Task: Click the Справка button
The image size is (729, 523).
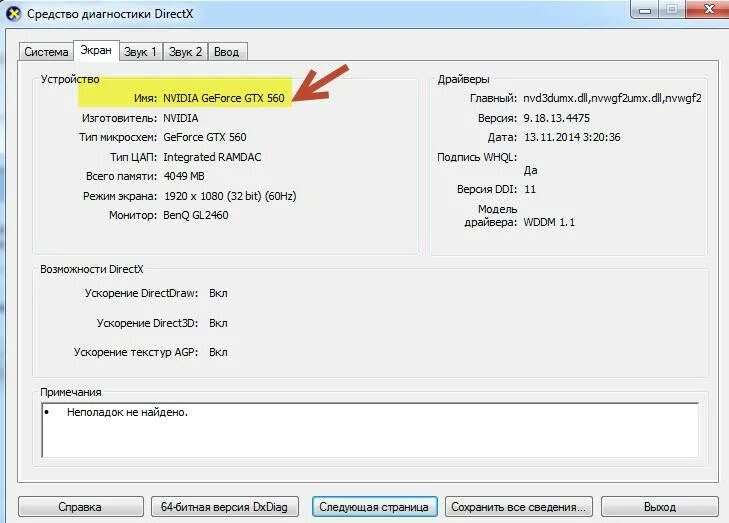Action: pos(80,507)
